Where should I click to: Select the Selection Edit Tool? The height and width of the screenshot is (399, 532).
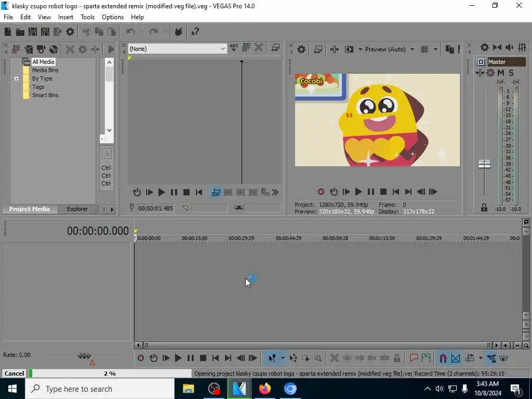[305, 358]
